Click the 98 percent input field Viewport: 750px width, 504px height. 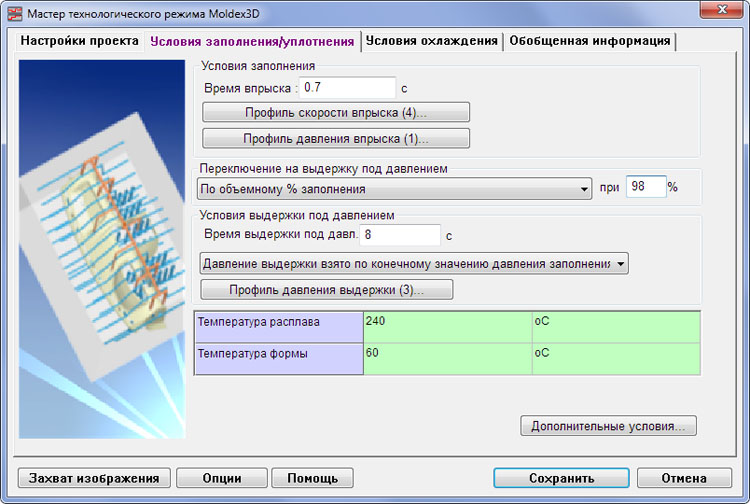pyautogui.click(x=646, y=186)
